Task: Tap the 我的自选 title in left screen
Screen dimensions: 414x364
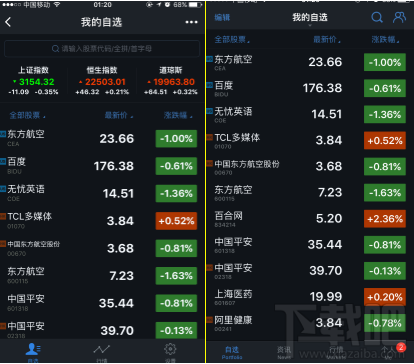Action: (101, 22)
